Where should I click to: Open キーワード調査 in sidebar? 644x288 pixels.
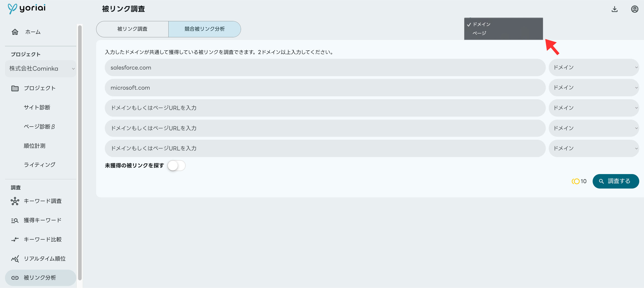[x=43, y=201]
